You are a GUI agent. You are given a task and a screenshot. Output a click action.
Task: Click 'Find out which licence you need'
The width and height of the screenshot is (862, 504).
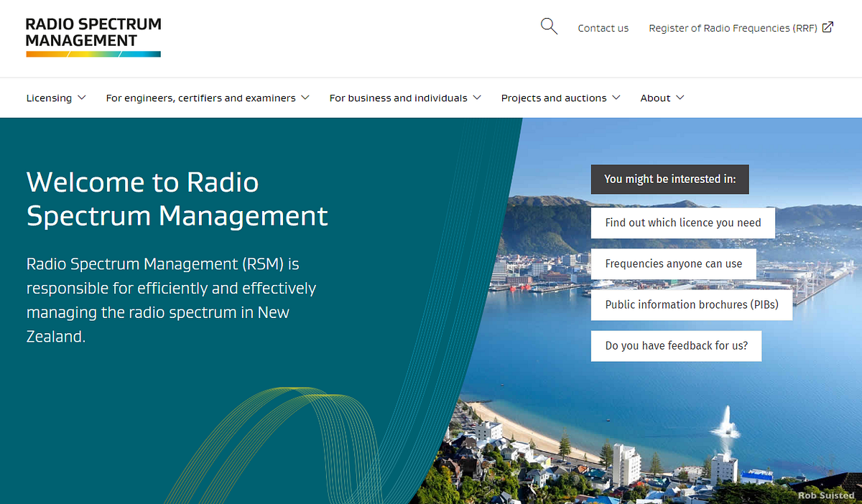(x=682, y=223)
